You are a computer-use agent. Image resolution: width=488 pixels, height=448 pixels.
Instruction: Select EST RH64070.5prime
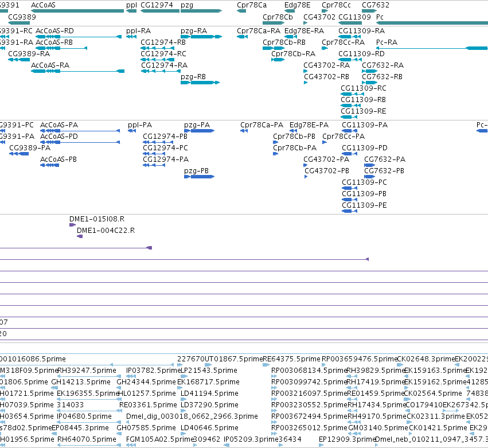click(x=87, y=439)
